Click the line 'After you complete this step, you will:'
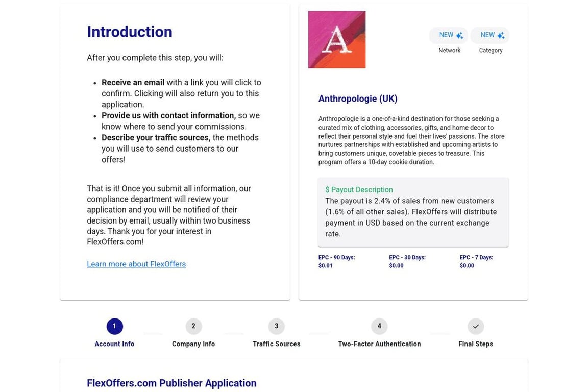Screen dimensions: 588x392 point(155,58)
